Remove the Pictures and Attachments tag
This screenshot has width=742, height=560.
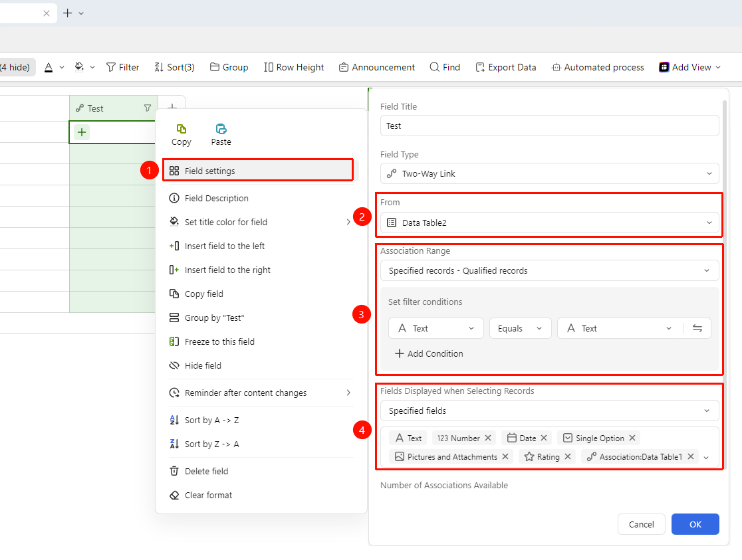(x=505, y=456)
